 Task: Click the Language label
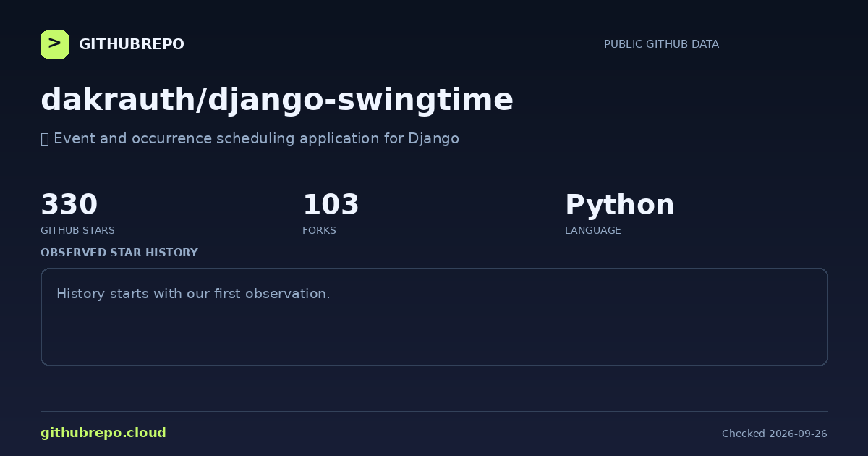pyautogui.click(x=592, y=230)
